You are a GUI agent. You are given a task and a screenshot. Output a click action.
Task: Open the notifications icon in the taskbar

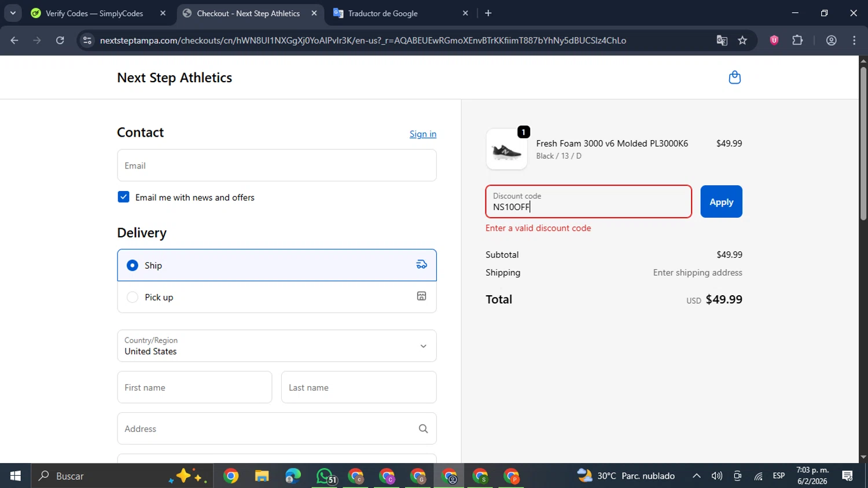[847, 476]
